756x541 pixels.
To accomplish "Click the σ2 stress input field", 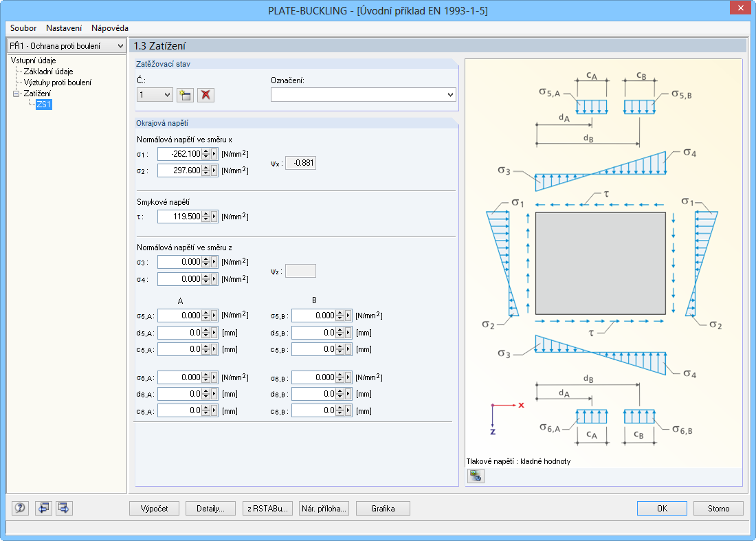I will coord(180,170).
